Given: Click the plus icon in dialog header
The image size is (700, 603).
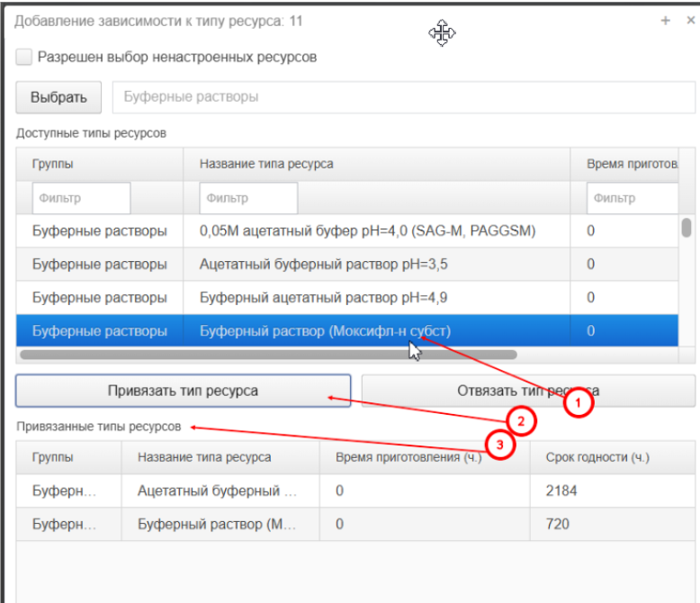Looking at the screenshot, I should (x=665, y=21).
